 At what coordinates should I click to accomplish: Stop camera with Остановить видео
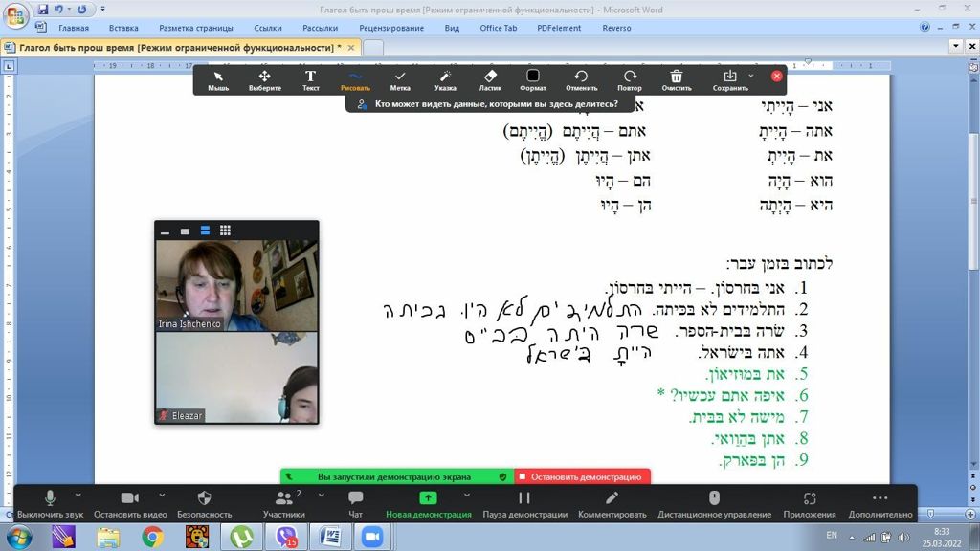(x=130, y=503)
